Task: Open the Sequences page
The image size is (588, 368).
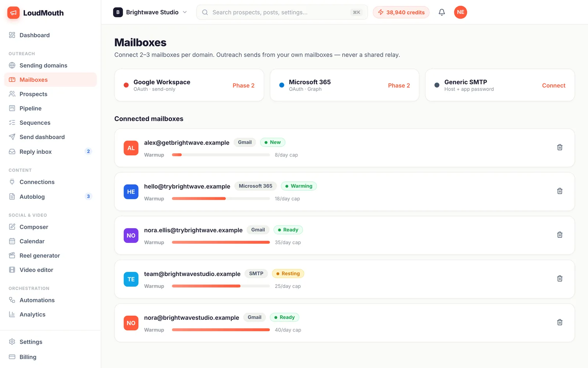Action: tap(50, 123)
